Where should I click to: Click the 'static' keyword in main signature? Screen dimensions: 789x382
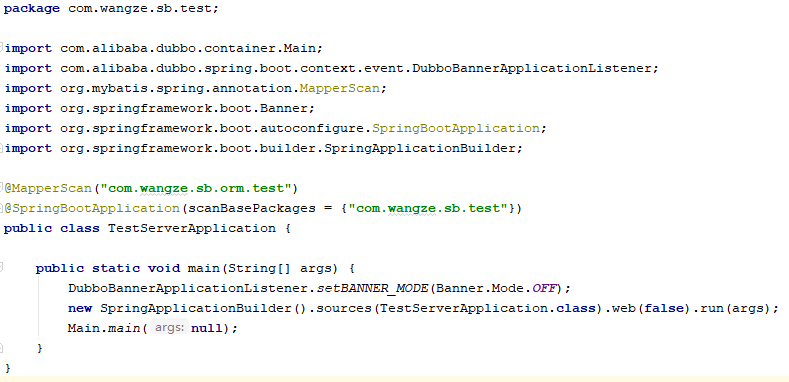[116, 268]
